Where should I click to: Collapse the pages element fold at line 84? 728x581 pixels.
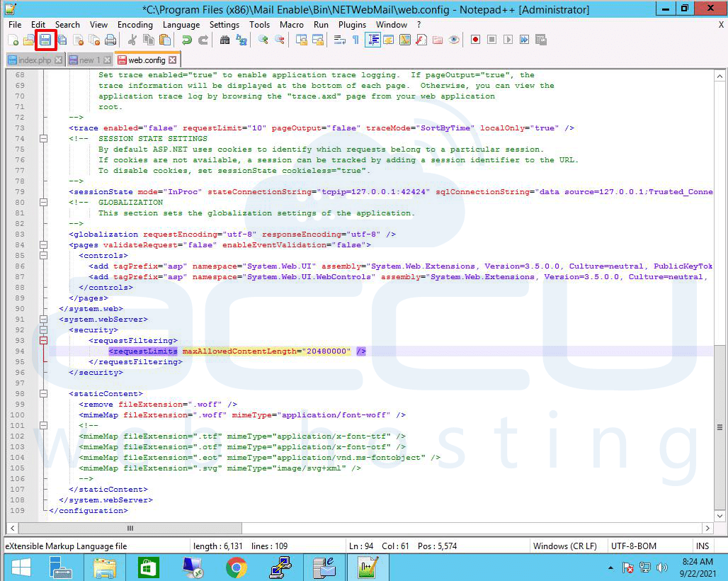pyautogui.click(x=43, y=244)
